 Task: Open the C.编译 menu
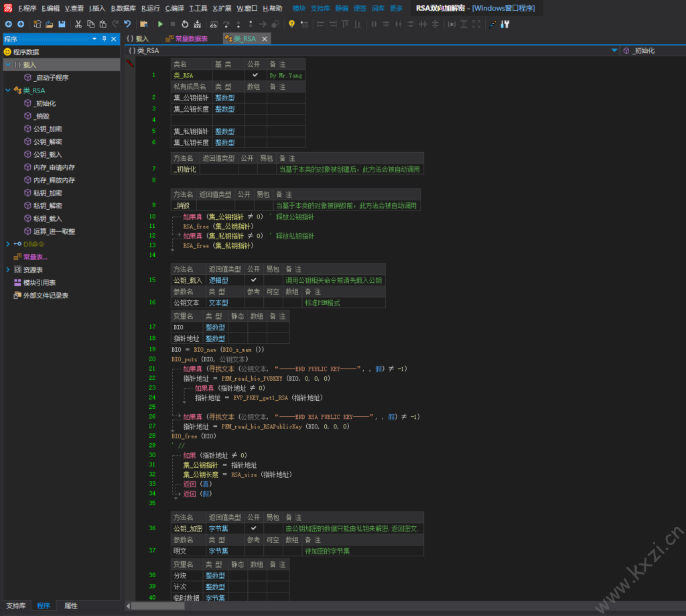tap(175, 8)
